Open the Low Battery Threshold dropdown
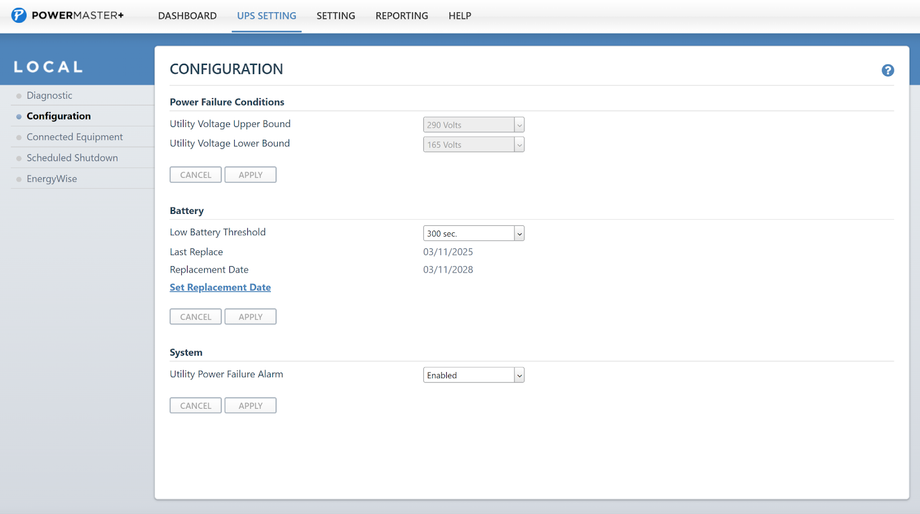Image resolution: width=920 pixels, height=514 pixels. point(473,234)
